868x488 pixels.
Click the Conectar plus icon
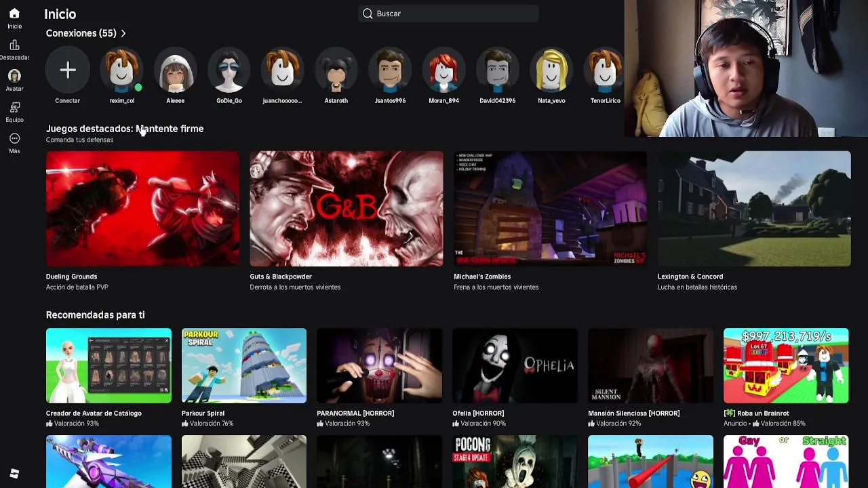tap(67, 70)
